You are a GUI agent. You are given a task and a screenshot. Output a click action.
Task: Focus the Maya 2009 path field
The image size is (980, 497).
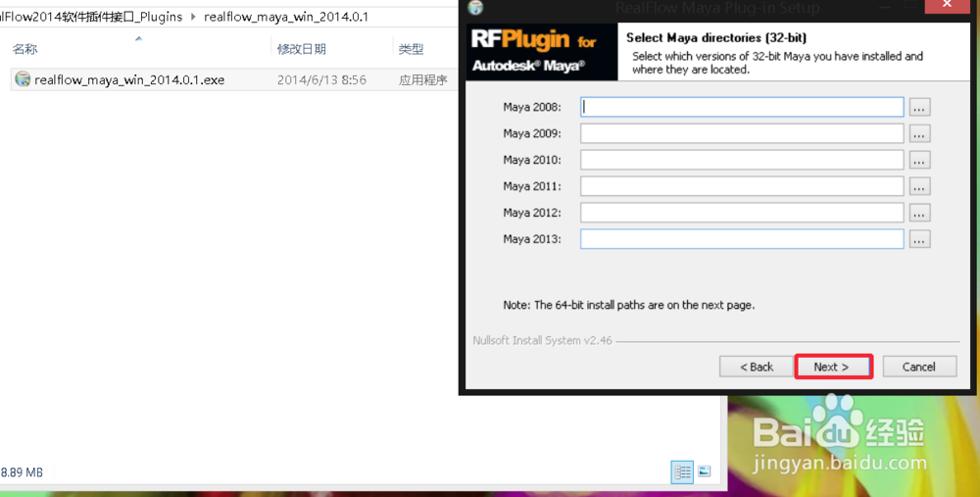742,133
